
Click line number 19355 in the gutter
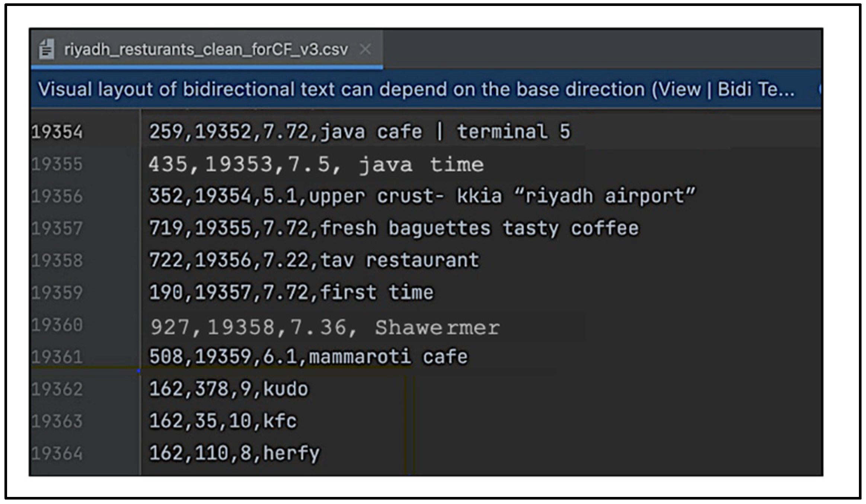pos(57,164)
